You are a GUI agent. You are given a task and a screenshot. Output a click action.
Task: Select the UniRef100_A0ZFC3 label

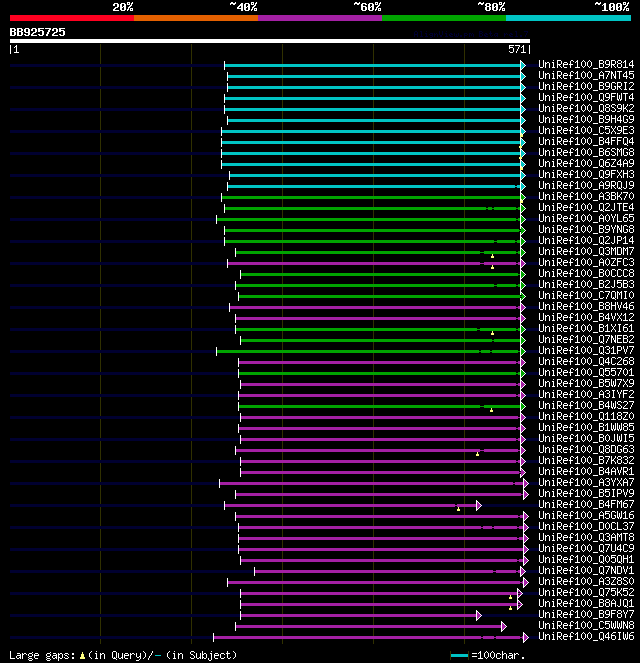pyautogui.click(x=586, y=263)
